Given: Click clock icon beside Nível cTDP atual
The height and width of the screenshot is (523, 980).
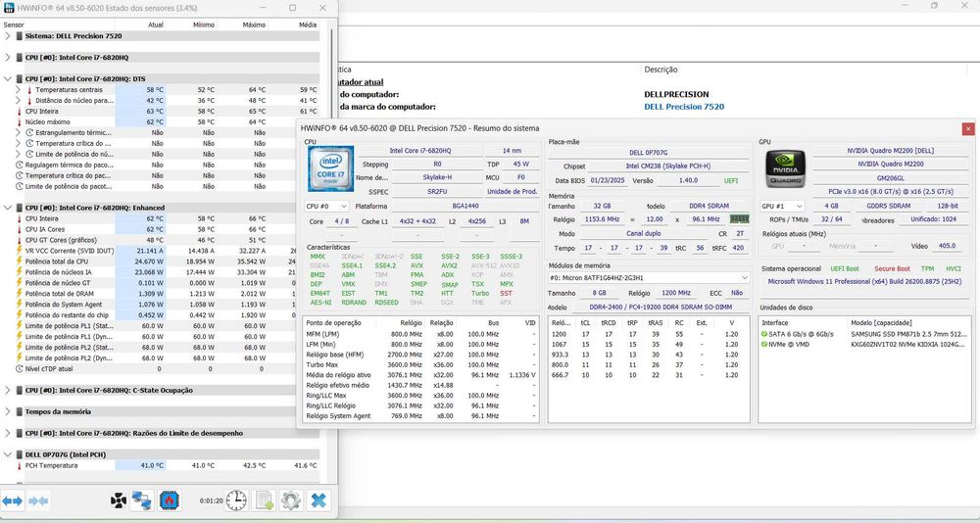Looking at the screenshot, I should [x=20, y=368].
